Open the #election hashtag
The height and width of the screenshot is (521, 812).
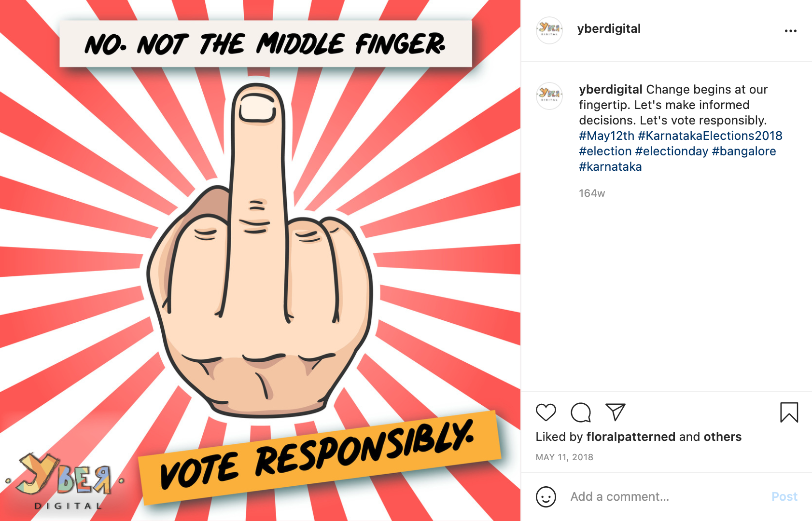(x=605, y=151)
